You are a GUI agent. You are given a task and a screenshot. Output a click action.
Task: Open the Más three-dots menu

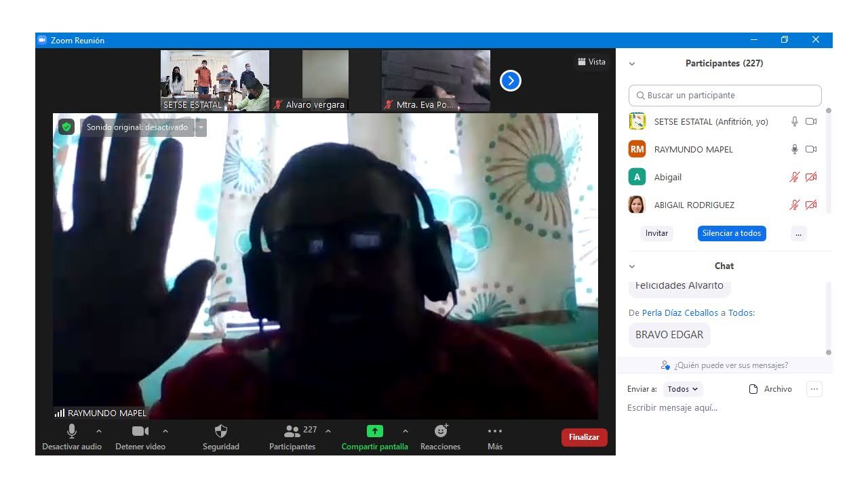coord(495,436)
